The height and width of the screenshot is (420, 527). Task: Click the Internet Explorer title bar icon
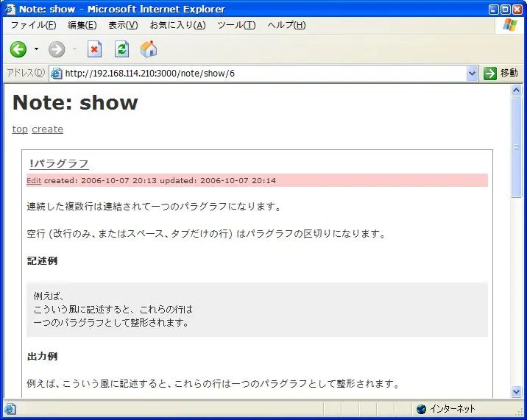10,9
